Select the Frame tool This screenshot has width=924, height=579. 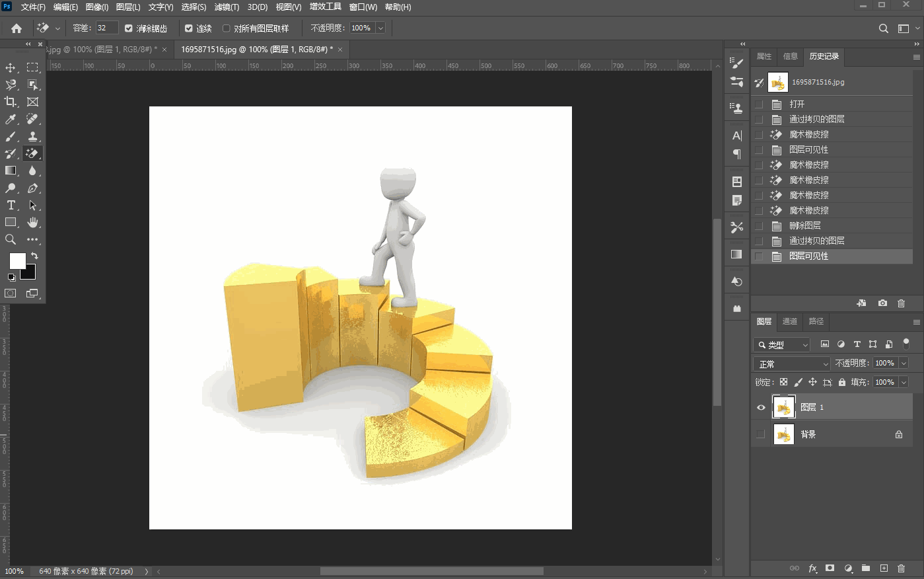pyautogui.click(x=32, y=102)
